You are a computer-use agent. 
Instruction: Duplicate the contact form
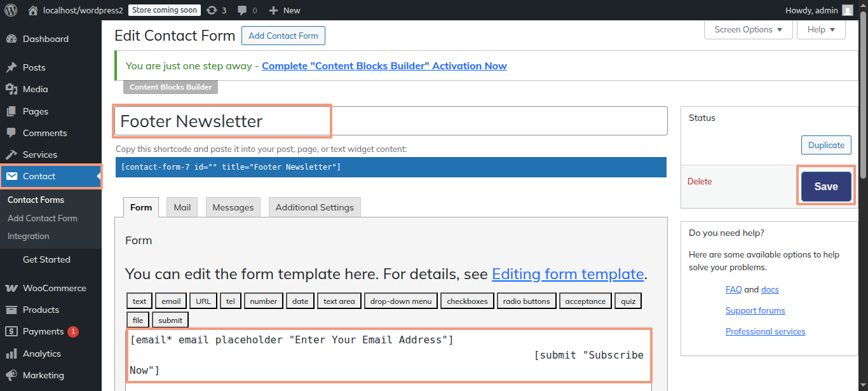tap(826, 145)
